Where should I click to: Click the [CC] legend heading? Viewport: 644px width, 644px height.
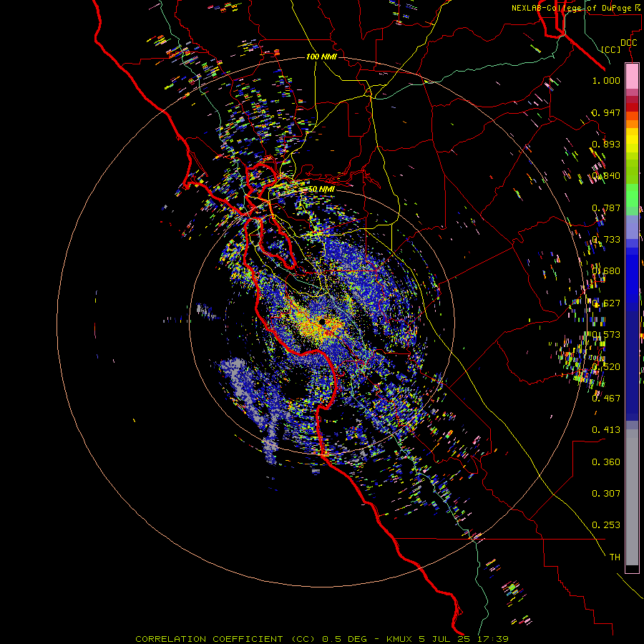tap(611, 49)
